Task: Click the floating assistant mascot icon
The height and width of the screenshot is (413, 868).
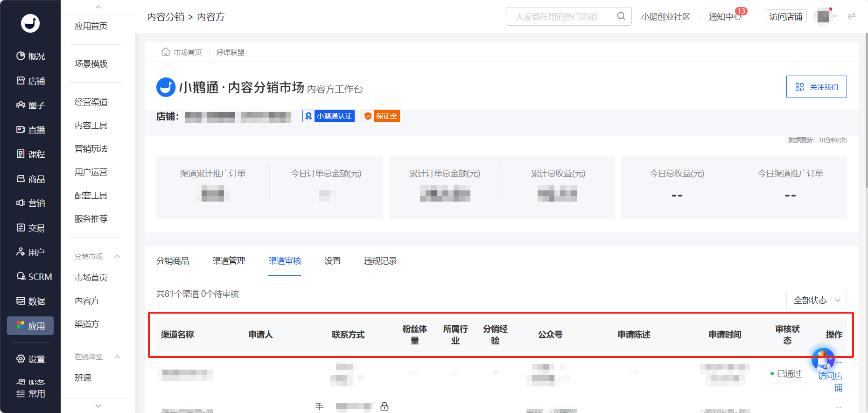Action: 823,360
